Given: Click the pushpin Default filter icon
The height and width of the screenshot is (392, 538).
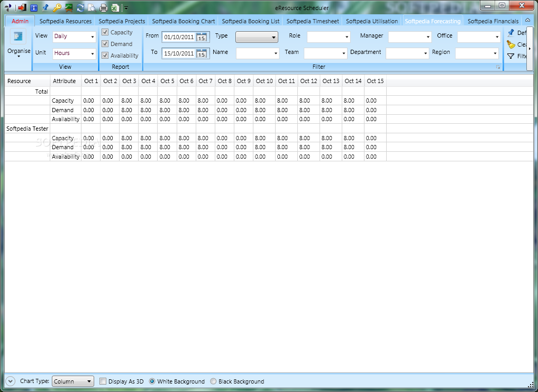Looking at the screenshot, I should (x=510, y=33).
